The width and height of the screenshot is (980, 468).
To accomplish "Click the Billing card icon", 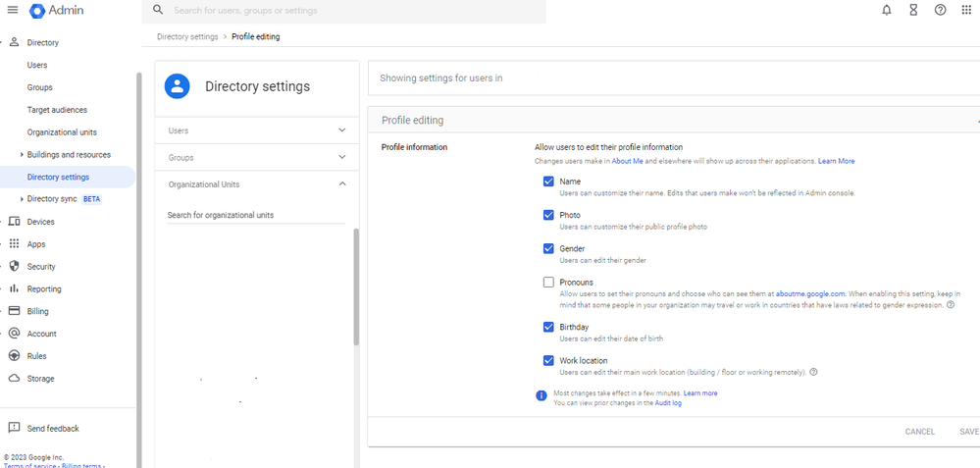I will tap(15, 311).
